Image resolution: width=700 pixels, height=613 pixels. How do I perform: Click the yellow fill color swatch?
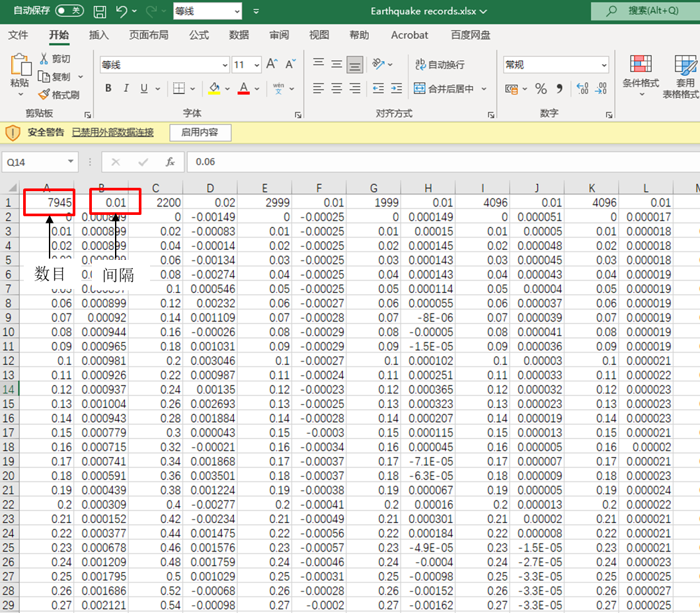click(214, 89)
